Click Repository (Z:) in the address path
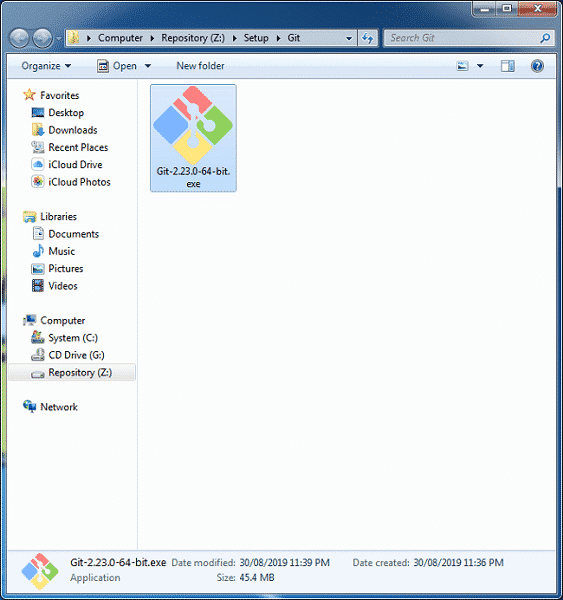The height and width of the screenshot is (600, 563). pos(193,38)
